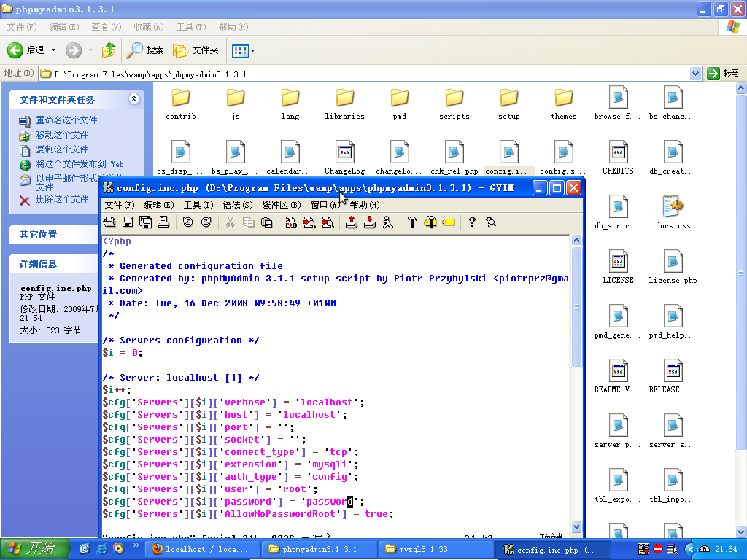Click the find previous icon in GVIM toolbar
Screen dimensions: 747x560
[x=328, y=222]
